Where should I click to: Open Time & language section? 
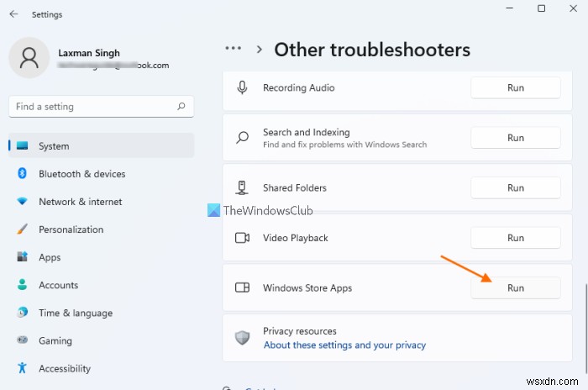pyautogui.click(x=75, y=314)
